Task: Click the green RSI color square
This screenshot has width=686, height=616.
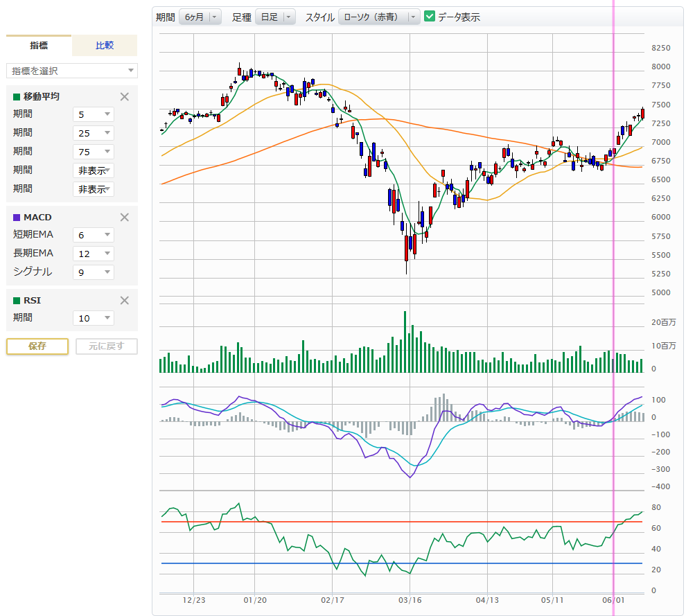Action: coord(17,301)
